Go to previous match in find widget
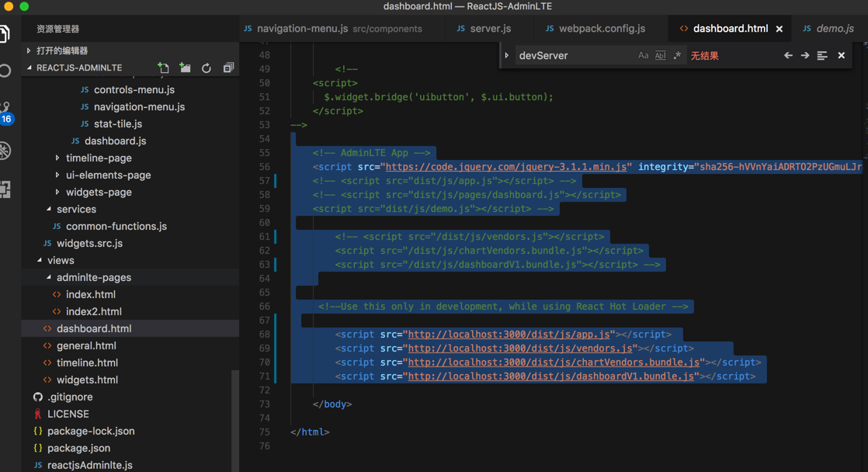This screenshot has height=472, width=868. (788, 56)
